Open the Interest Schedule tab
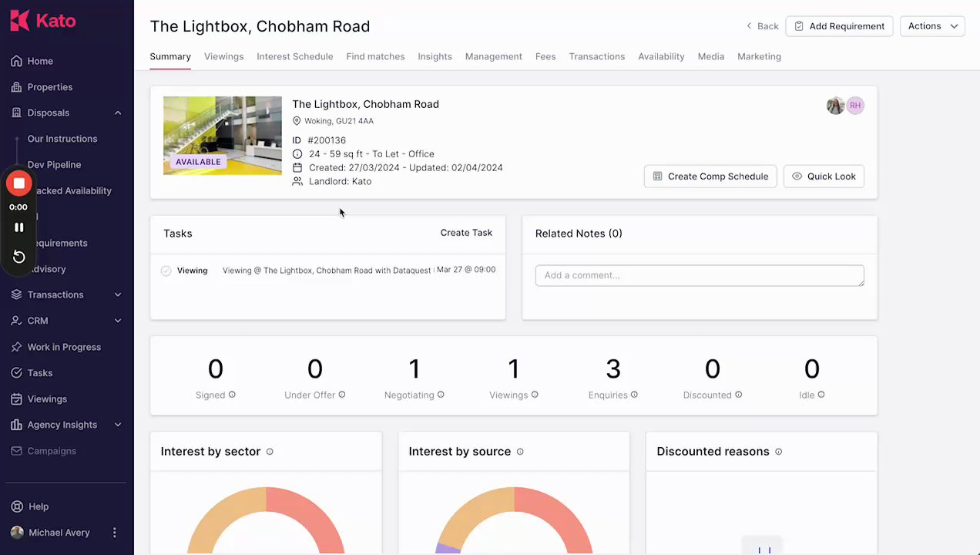 pos(295,56)
